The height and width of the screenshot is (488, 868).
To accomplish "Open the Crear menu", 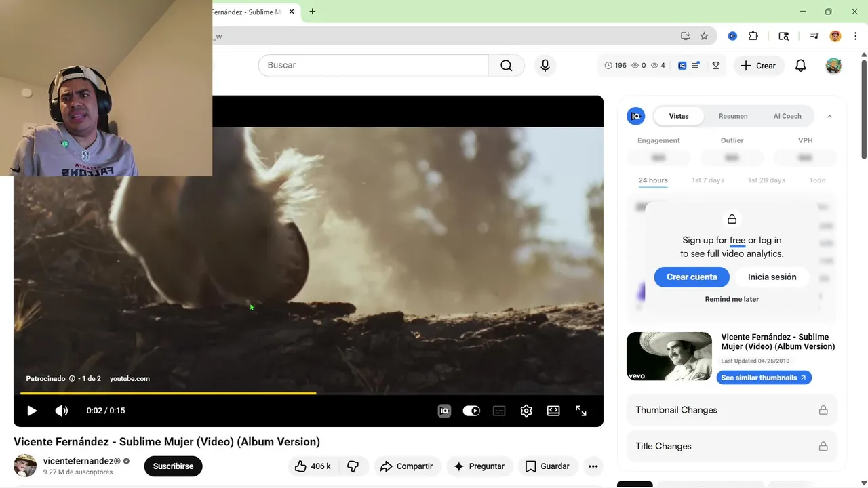I will (758, 66).
